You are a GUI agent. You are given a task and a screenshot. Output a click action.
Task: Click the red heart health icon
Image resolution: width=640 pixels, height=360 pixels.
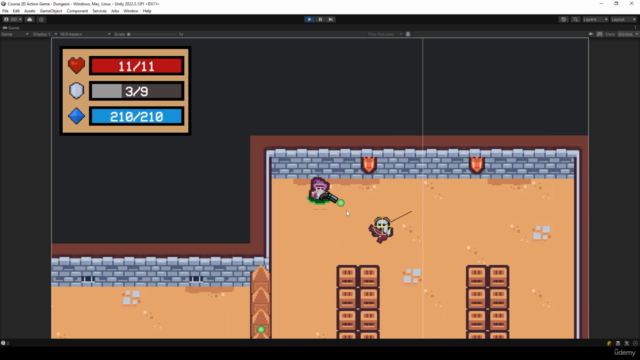click(76, 65)
